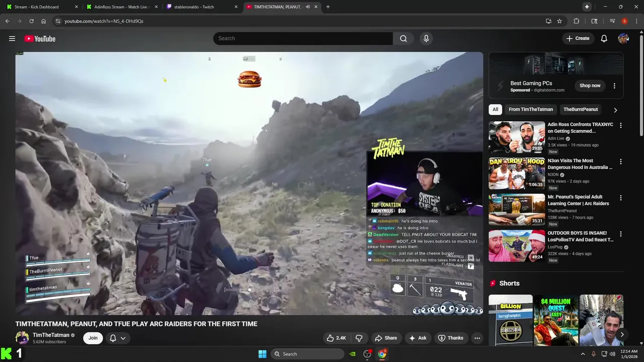View site information icon beside the URL
Viewport: 644px width, 362px height.
tap(58, 21)
